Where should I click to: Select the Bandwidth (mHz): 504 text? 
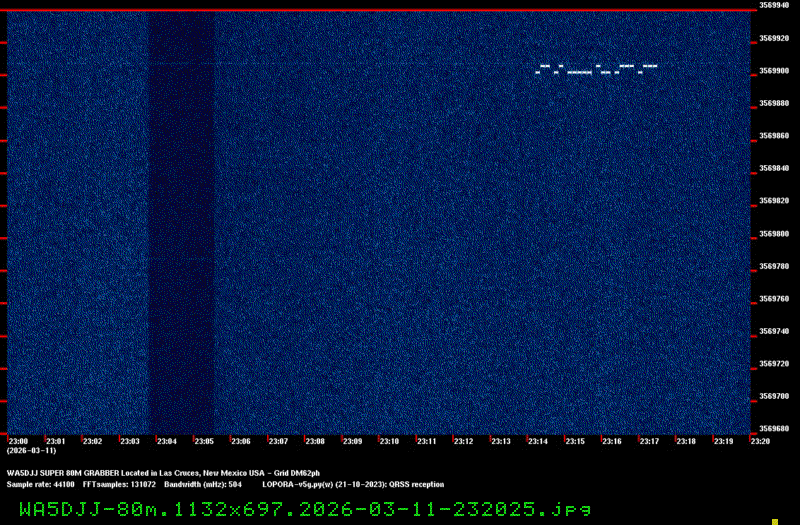(203, 485)
